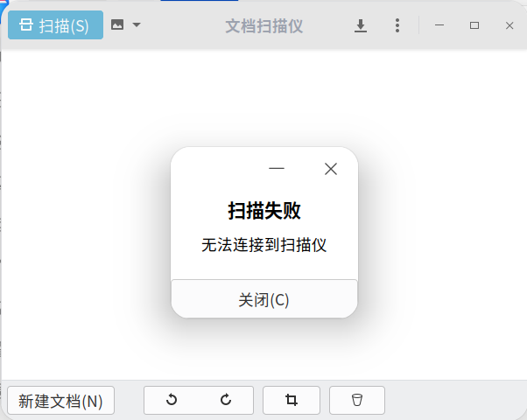The height and width of the screenshot is (420, 527).
Task: Rotate the page clockwise
Action: 226,400
